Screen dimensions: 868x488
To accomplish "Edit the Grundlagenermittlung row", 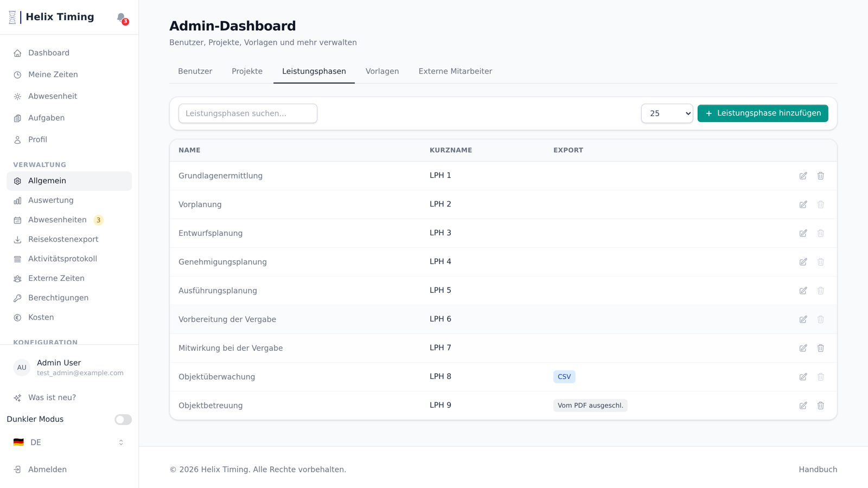I will tap(803, 176).
